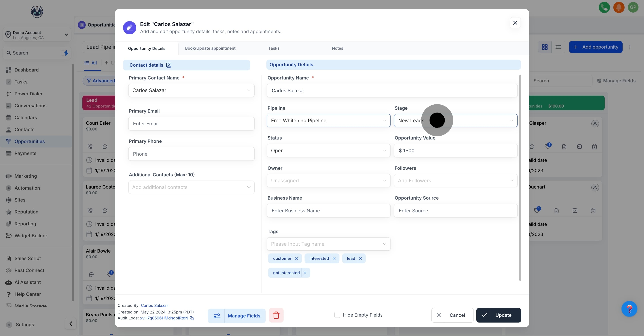
Task: Switch to list view icon
Action: click(x=558, y=47)
